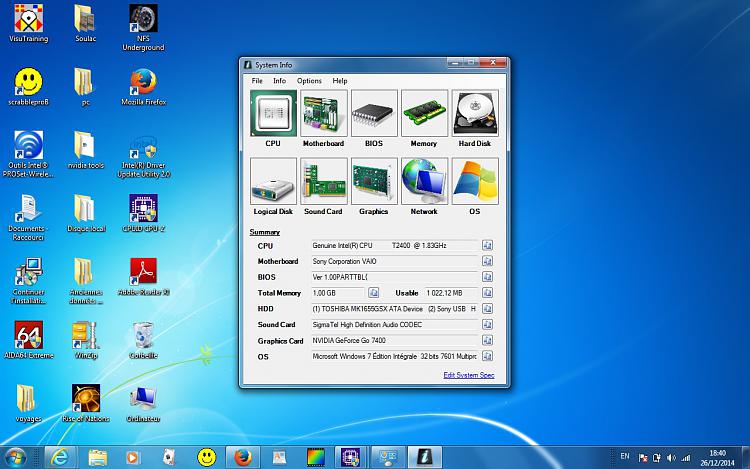750x469 pixels.
Task: Select VisuTraining desktop icon
Action: [29, 23]
